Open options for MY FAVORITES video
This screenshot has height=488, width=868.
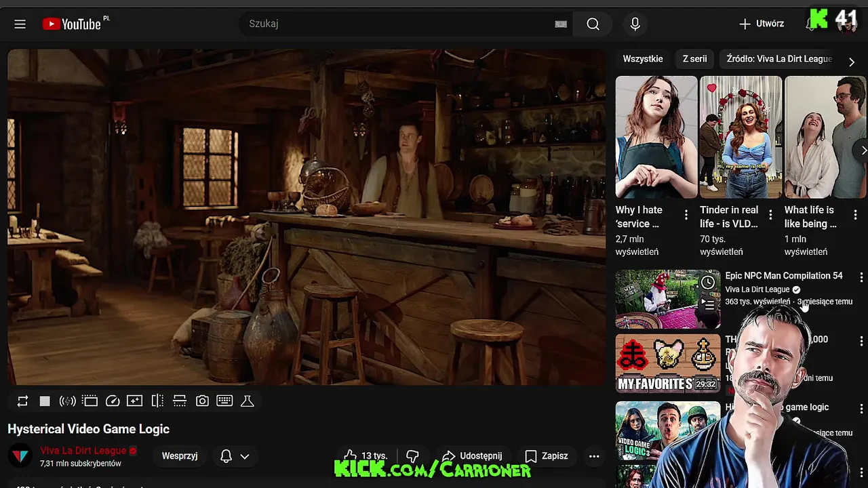tap(861, 341)
